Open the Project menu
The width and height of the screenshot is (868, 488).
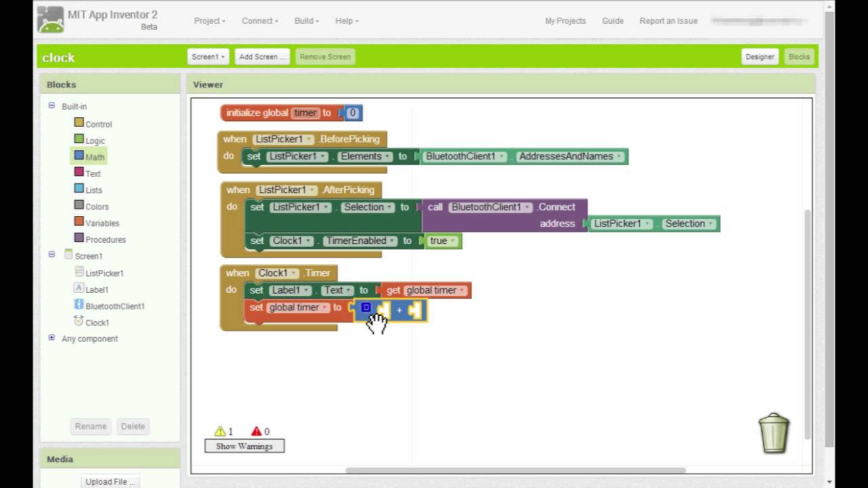pos(210,21)
